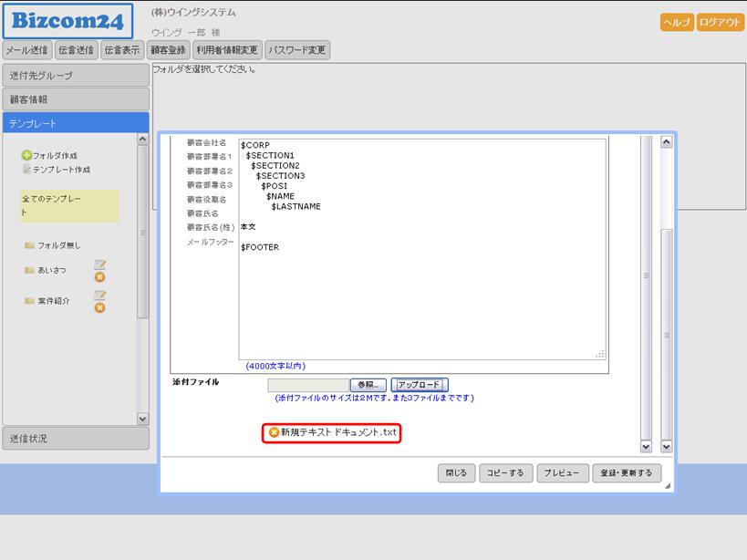Expand the 顧客情報 sidebar section
The width and height of the screenshot is (747, 560).
click(x=75, y=99)
